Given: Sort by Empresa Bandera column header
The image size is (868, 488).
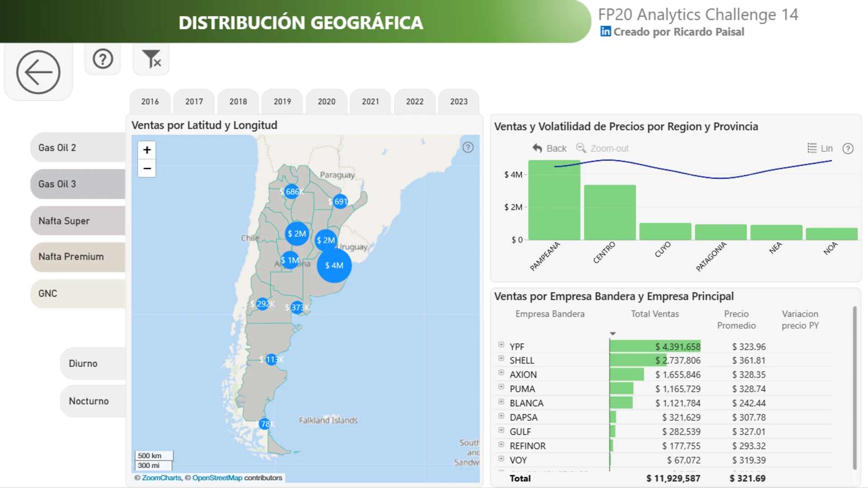Looking at the screenshot, I should (550, 314).
